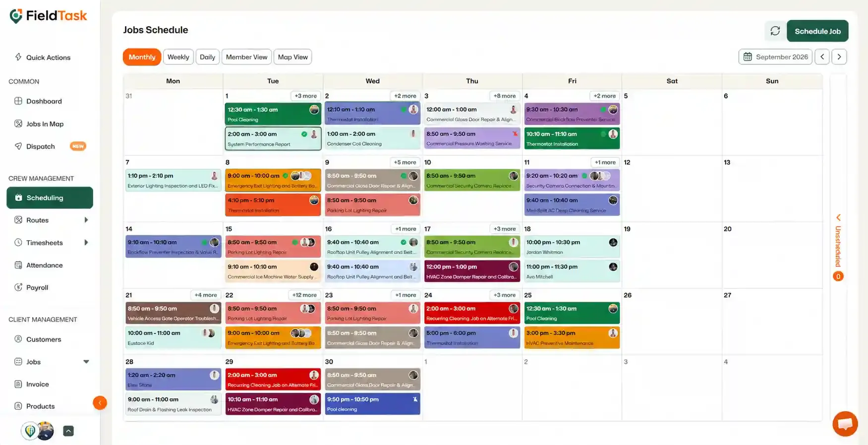Open Mini-Split AC Deep Cleaning job

coord(572,205)
